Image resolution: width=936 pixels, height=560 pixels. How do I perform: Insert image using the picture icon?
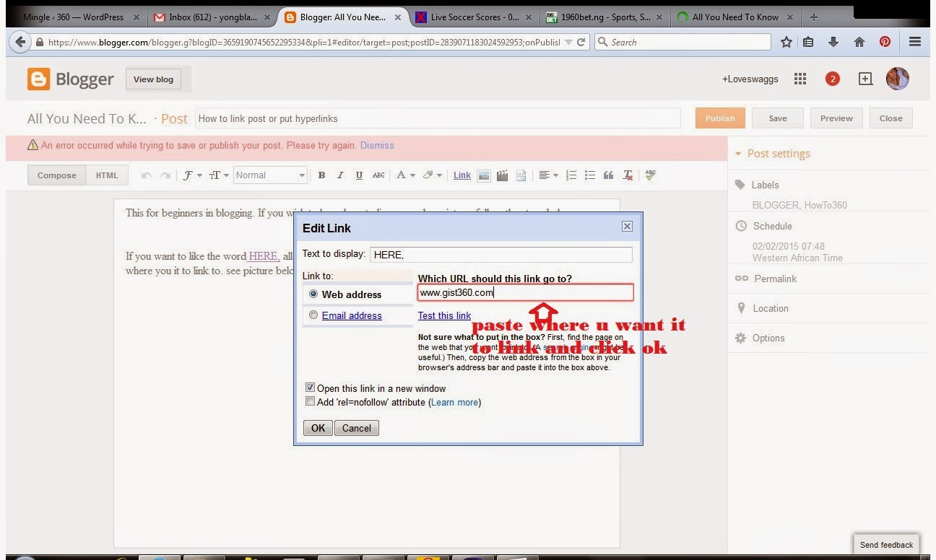484,175
